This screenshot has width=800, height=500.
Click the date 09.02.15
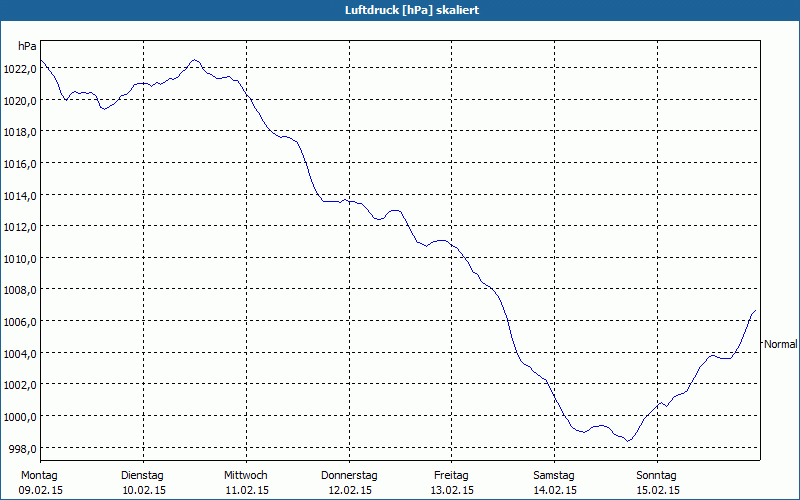pyautogui.click(x=40, y=491)
